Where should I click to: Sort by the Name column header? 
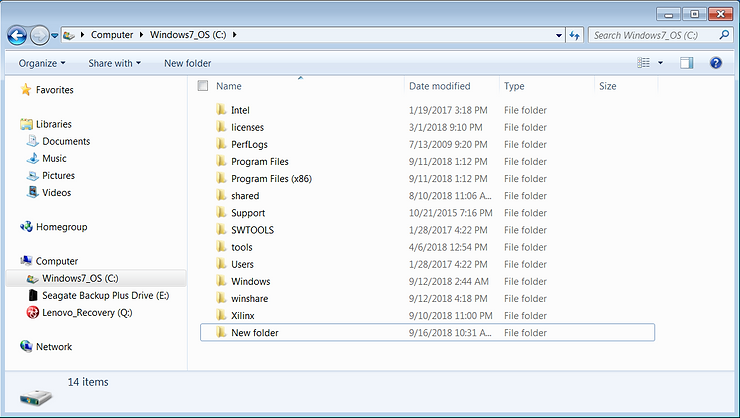point(229,86)
